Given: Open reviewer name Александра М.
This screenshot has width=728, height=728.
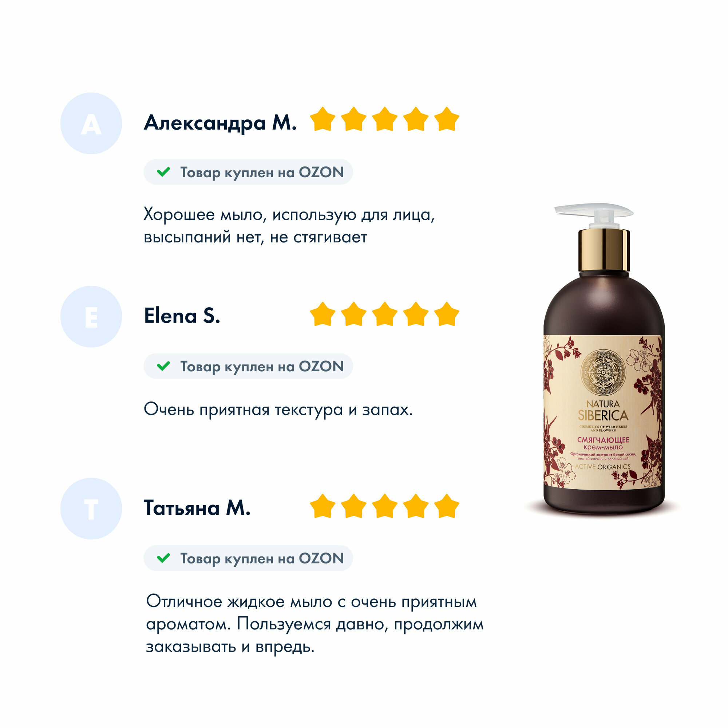Looking at the screenshot, I should pyautogui.click(x=221, y=123).
